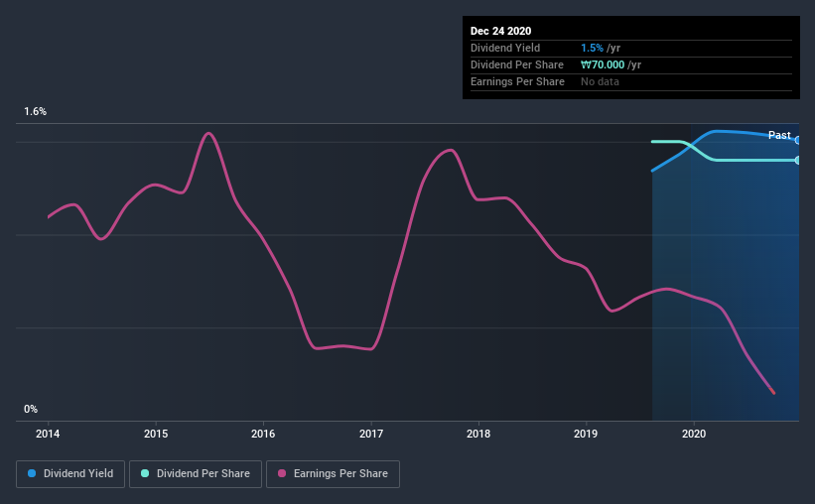Click the Past label on chart
The image size is (815, 504).
pos(779,135)
